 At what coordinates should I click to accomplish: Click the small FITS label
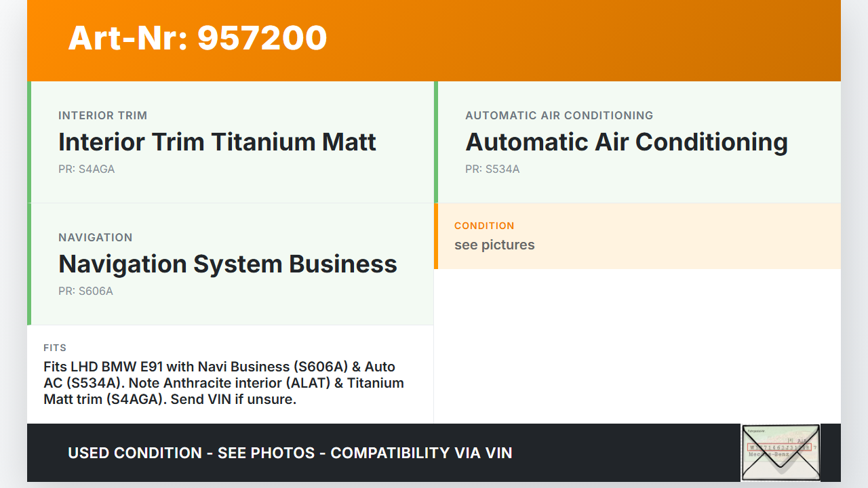point(55,348)
